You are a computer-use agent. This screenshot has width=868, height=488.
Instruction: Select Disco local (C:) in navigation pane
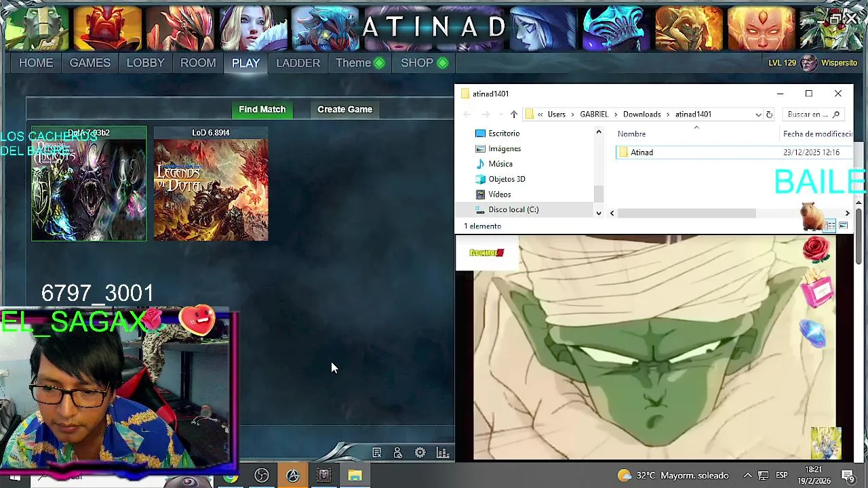[x=513, y=209]
